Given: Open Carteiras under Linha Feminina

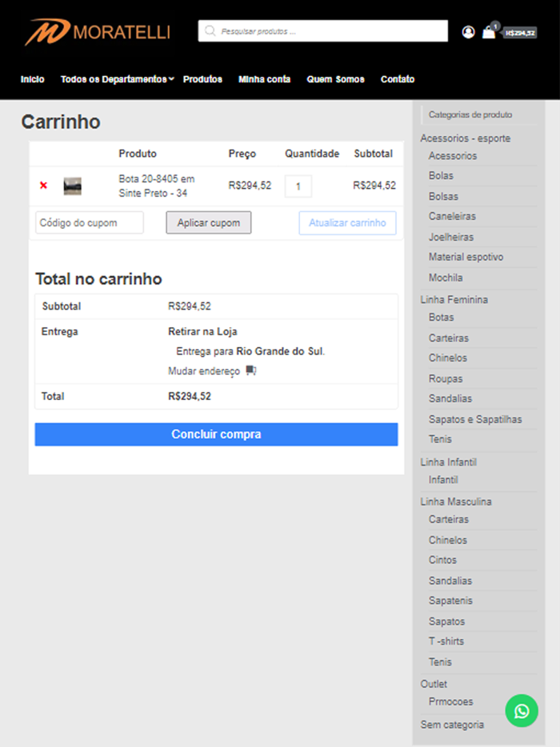Looking at the screenshot, I should tap(449, 338).
